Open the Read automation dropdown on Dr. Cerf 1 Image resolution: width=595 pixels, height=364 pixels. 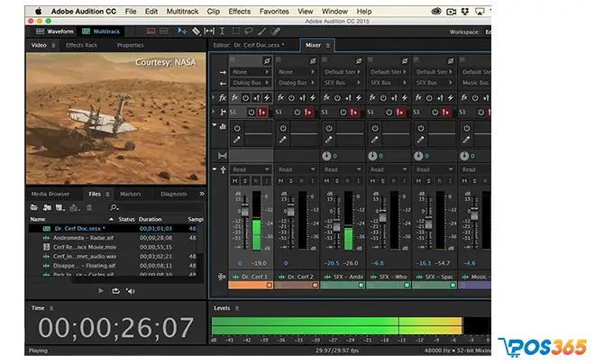[252, 169]
